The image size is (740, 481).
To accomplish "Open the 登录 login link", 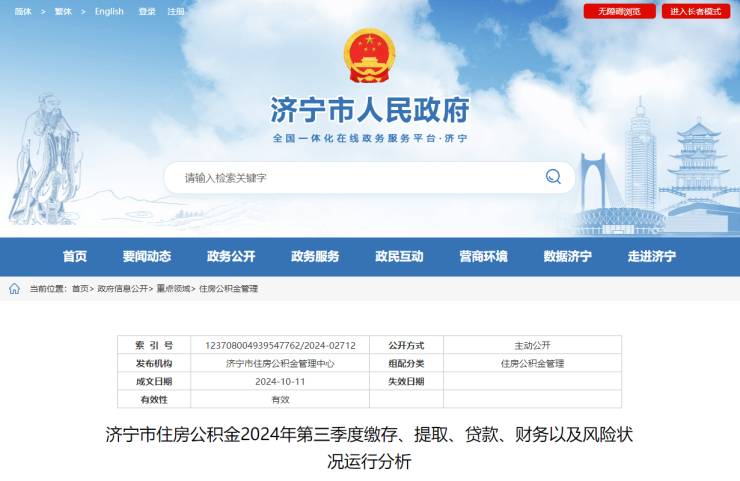I will tap(147, 12).
